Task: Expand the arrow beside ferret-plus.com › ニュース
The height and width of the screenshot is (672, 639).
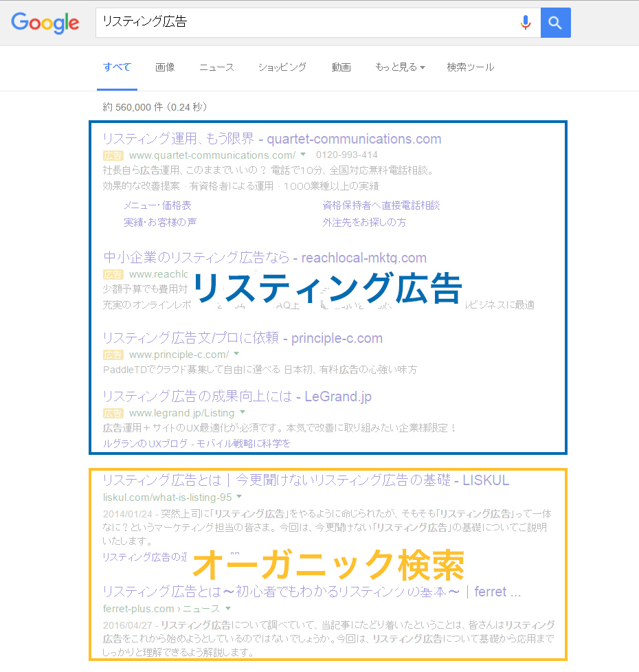Action: point(228,608)
